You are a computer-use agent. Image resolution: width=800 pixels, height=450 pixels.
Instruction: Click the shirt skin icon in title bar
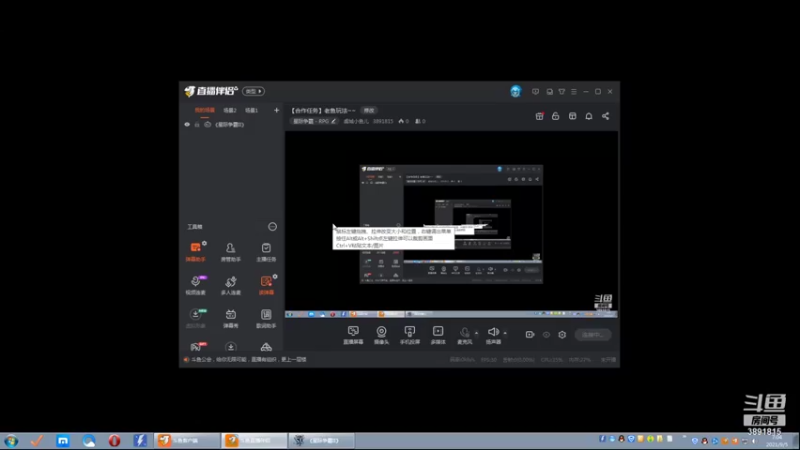point(562,92)
